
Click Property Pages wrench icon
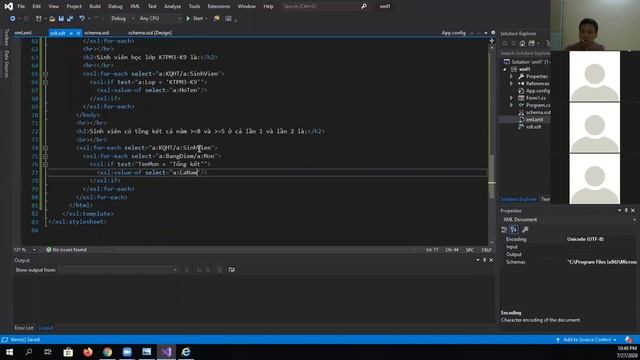[x=525, y=230]
